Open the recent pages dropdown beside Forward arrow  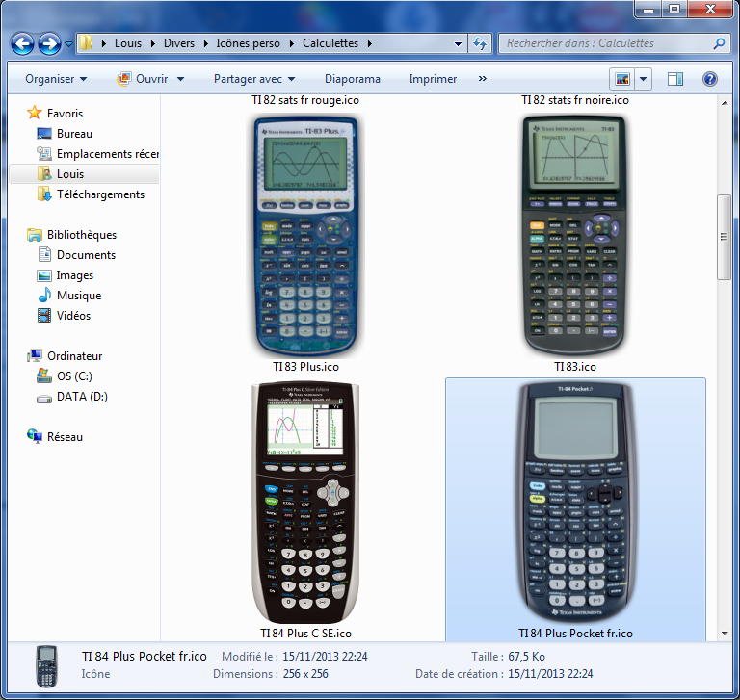[x=69, y=44]
